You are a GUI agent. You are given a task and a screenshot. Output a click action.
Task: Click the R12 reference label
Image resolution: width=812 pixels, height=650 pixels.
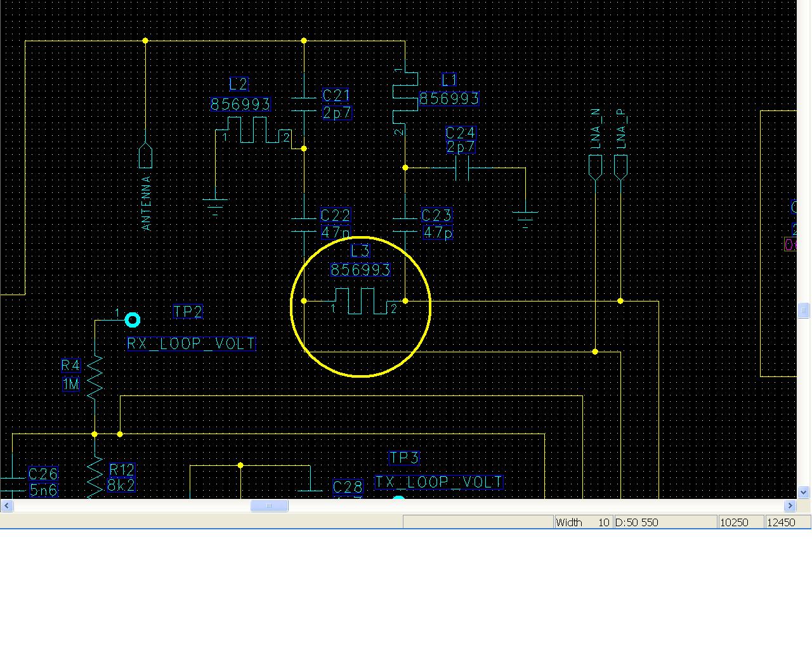tap(122, 470)
